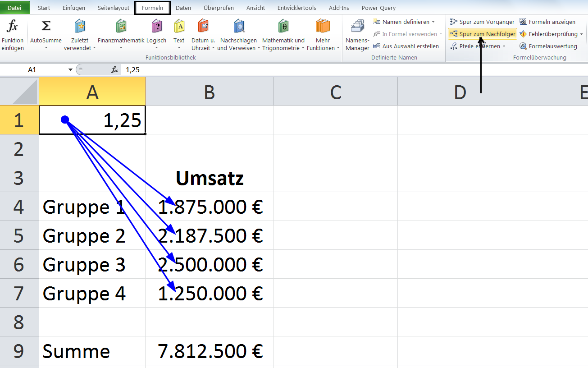The height and width of the screenshot is (368, 588).
Task: Open the Datei tab
Action: coord(15,8)
